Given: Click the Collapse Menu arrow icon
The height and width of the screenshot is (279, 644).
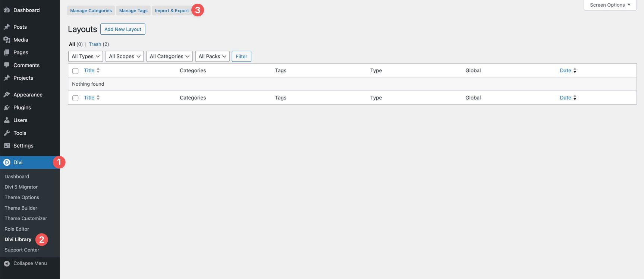Looking at the screenshot, I should pyautogui.click(x=7, y=263).
